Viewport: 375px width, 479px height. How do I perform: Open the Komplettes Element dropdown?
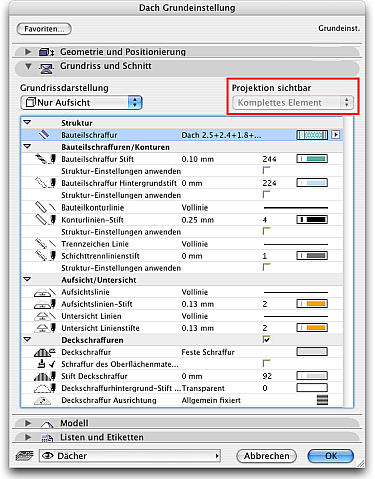(293, 102)
